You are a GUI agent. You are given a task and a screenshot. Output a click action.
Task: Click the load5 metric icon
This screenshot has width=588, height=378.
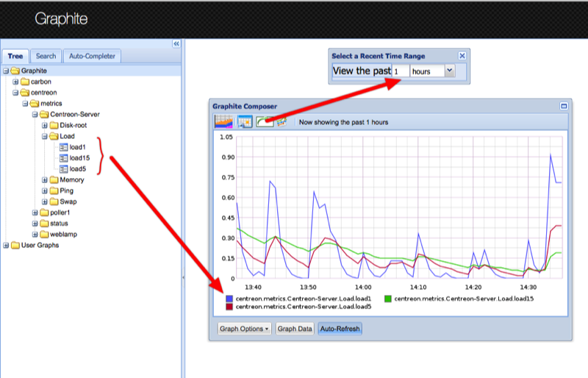pyautogui.click(x=63, y=168)
